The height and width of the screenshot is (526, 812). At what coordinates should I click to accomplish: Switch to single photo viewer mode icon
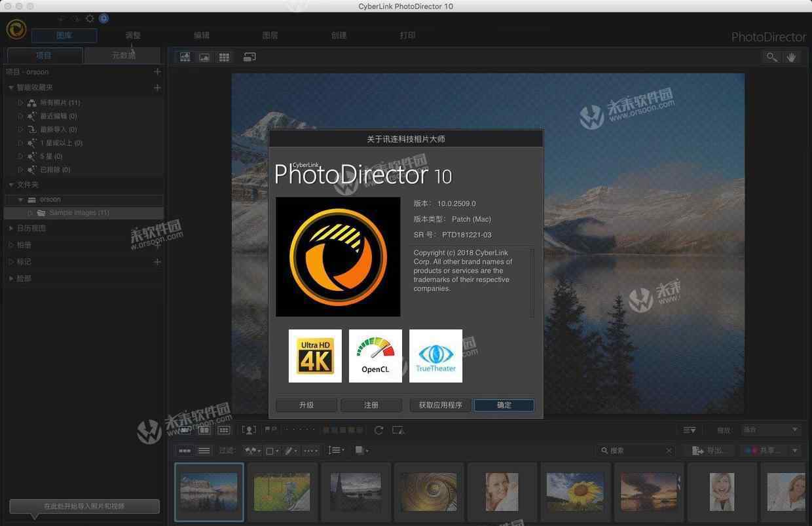pos(204,57)
